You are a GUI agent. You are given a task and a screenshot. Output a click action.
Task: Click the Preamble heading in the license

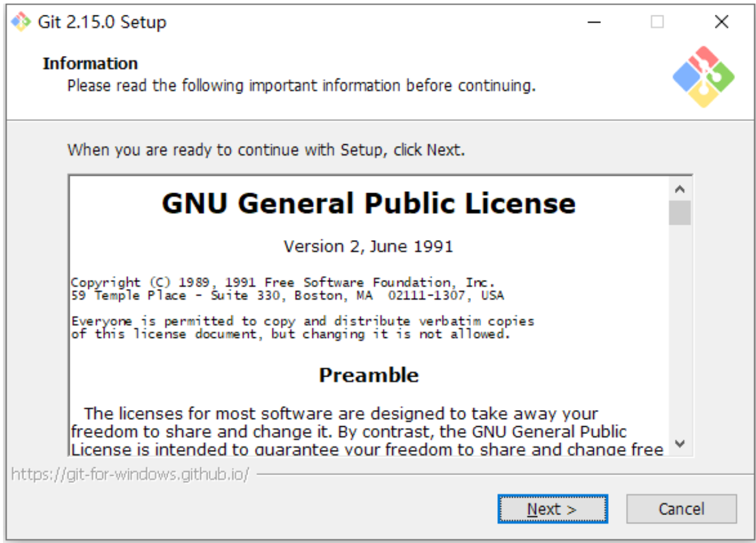pyautogui.click(x=368, y=375)
